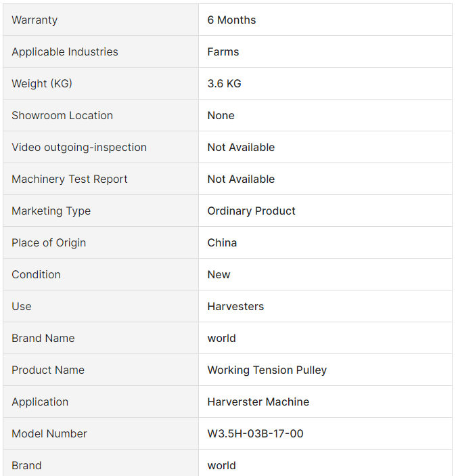Image resolution: width=458 pixels, height=476 pixels.
Task: Click the Condition label cell
Action: point(36,275)
